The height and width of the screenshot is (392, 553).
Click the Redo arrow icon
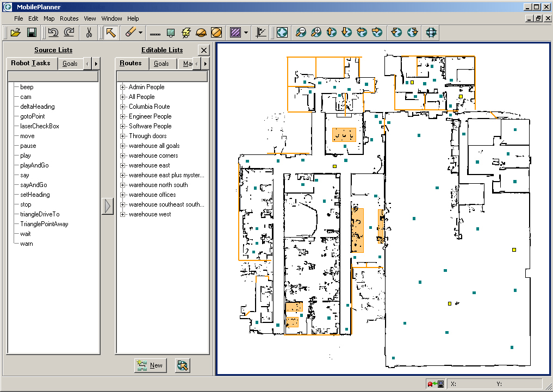pos(69,33)
